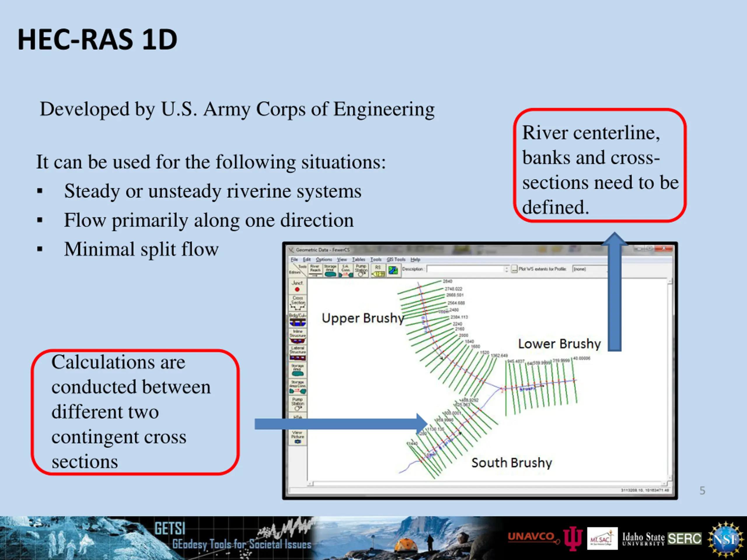
Task: Click the RS river station tool
Action: point(378,271)
